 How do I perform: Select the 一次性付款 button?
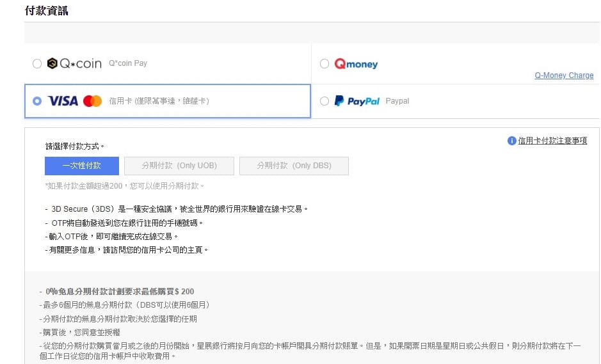(82, 166)
